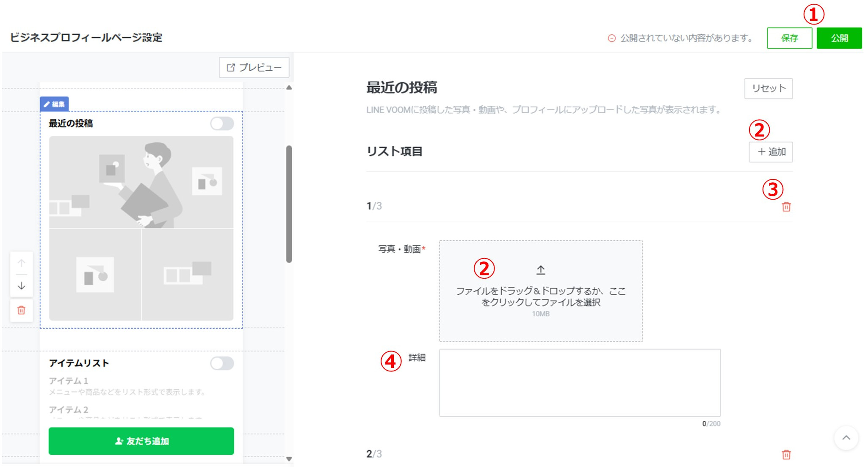
Task: Open the preview with プレビュー
Action: coord(254,67)
